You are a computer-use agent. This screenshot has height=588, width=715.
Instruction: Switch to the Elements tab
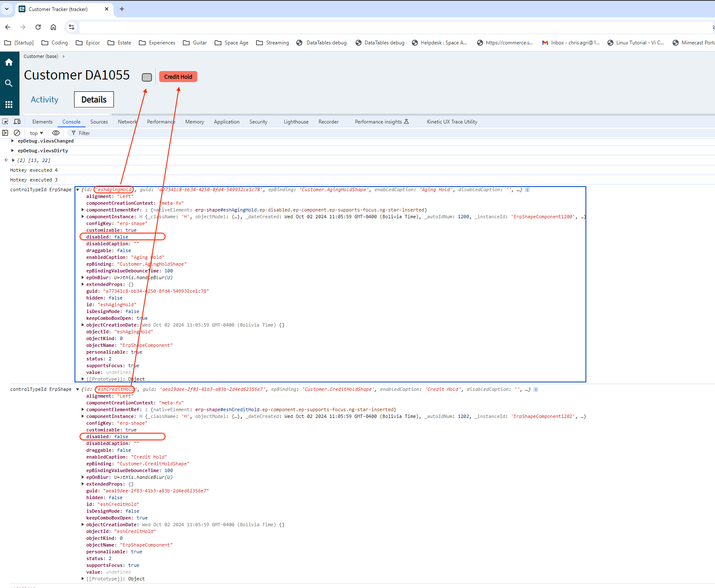pyautogui.click(x=42, y=122)
